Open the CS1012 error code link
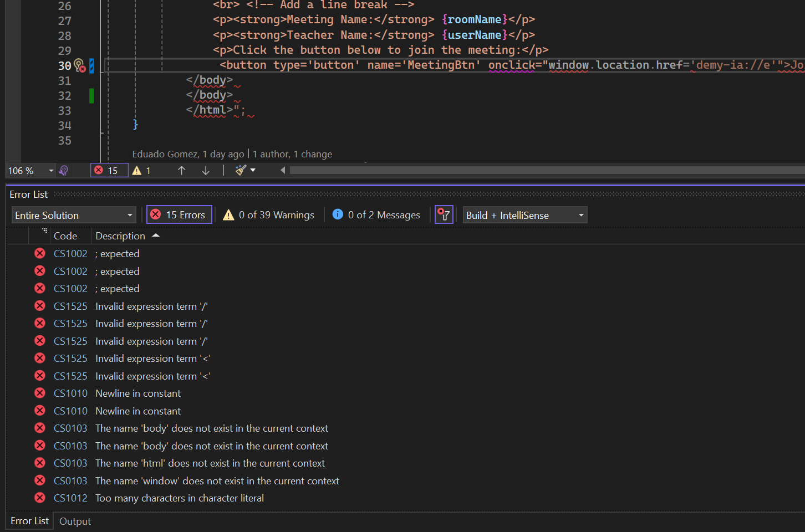Screen dimensions: 805x532 (x=70, y=498)
